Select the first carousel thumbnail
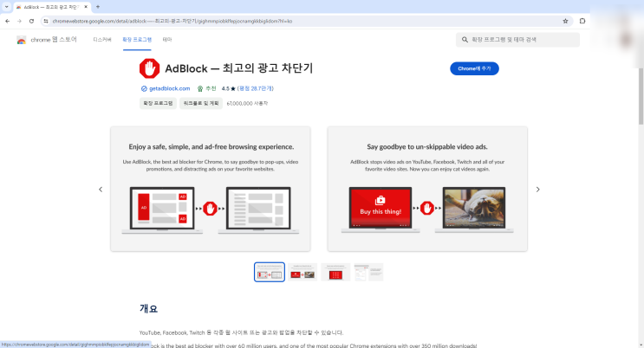The height and width of the screenshot is (348, 644). (x=270, y=272)
